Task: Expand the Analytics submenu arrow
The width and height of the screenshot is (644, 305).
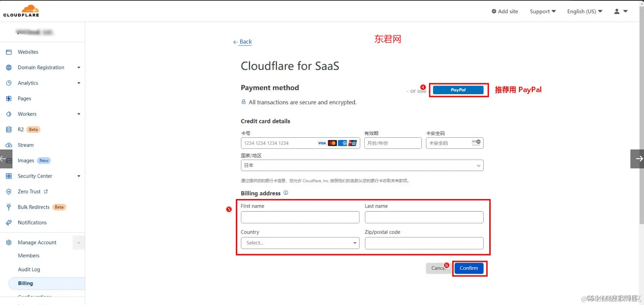Action: [x=79, y=83]
